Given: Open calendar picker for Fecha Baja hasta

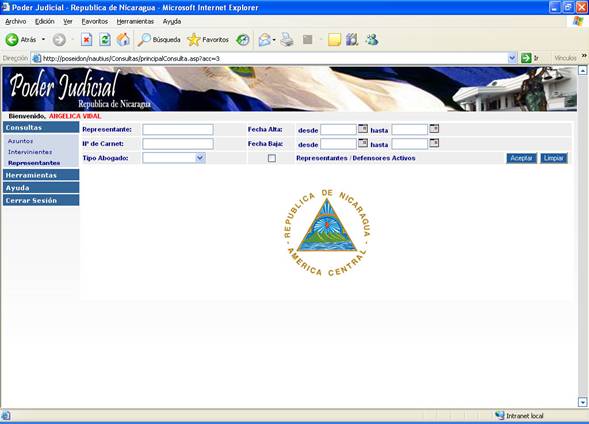Looking at the screenshot, I should coord(434,143).
